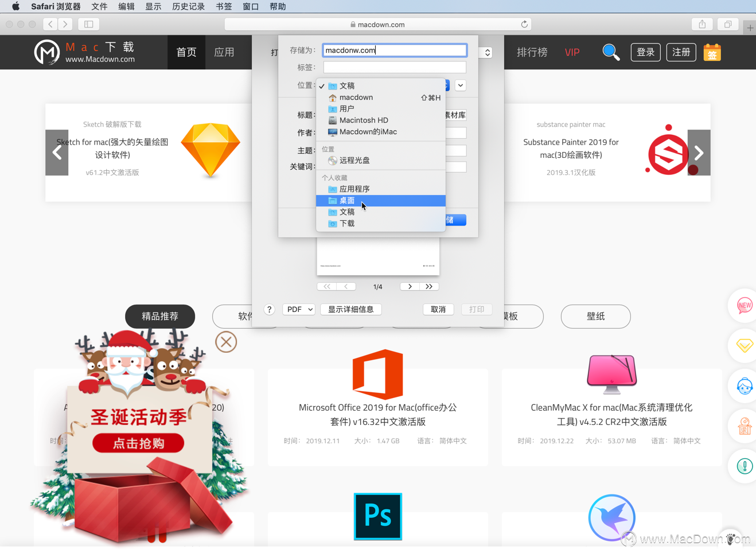The width and height of the screenshot is (756, 550).
Task: Open the Photoshop icon
Action: (378, 516)
